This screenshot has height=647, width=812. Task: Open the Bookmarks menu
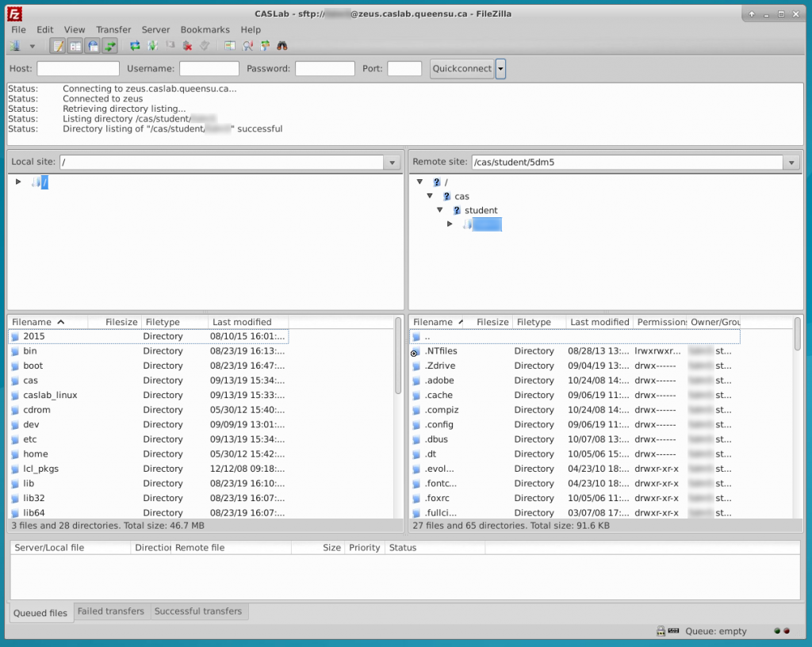(x=205, y=29)
